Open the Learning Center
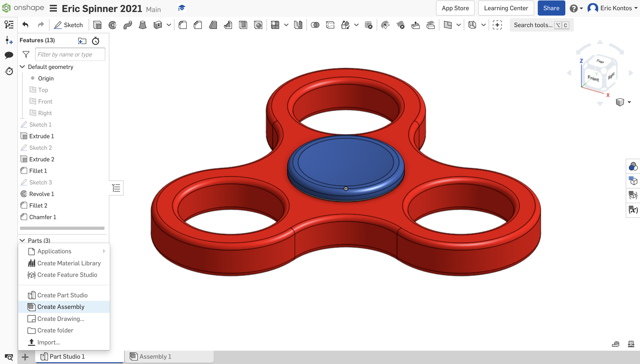 tap(506, 8)
